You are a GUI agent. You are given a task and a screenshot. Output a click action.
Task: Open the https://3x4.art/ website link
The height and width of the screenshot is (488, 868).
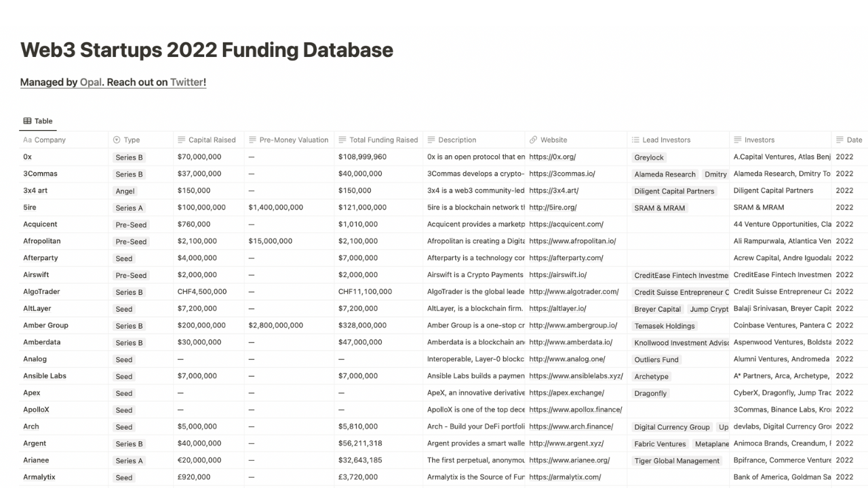pos(553,190)
